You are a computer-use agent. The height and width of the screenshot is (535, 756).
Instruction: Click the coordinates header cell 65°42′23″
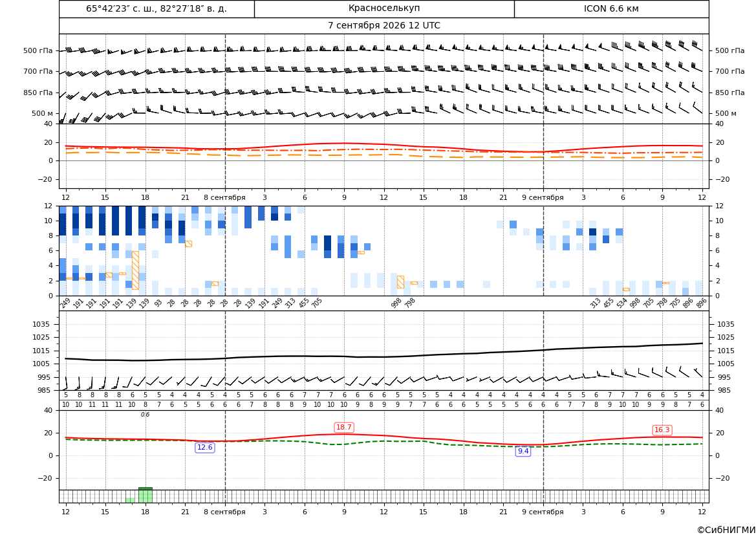click(157, 8)
